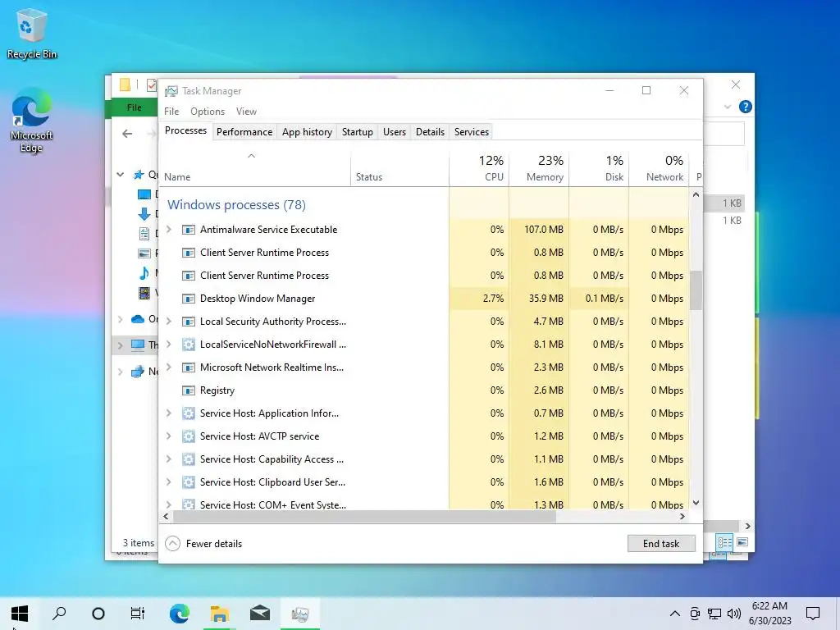Click the File tab in File Explorer

point(135,107)
